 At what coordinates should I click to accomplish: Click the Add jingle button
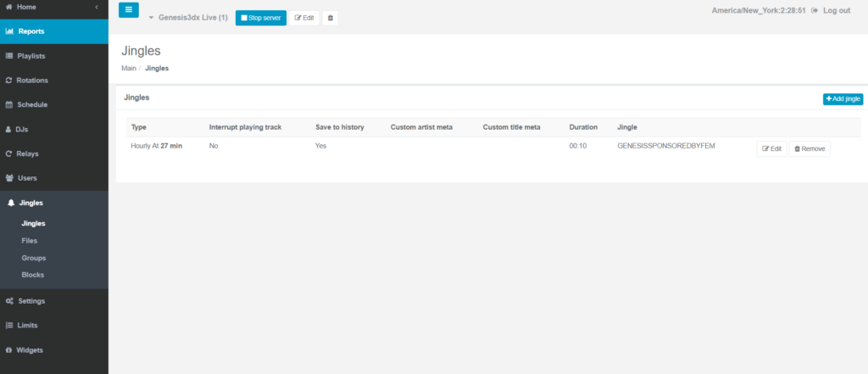(842, 99)
